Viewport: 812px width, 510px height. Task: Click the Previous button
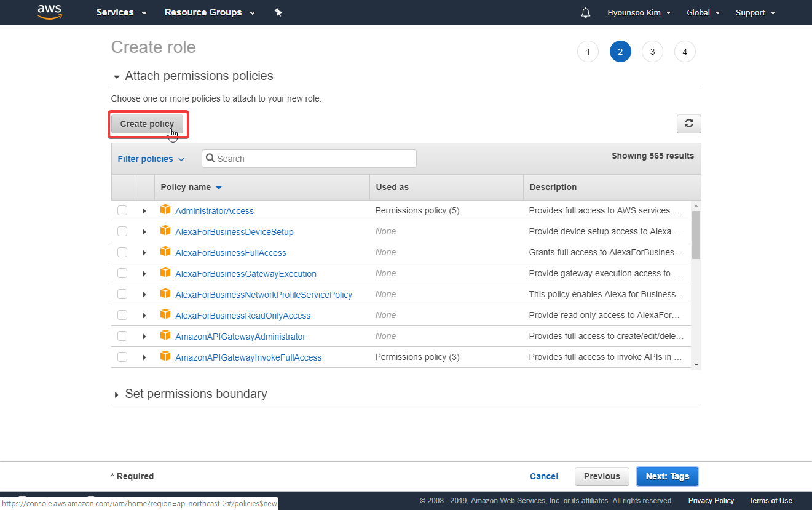click(x=602, y=476)
